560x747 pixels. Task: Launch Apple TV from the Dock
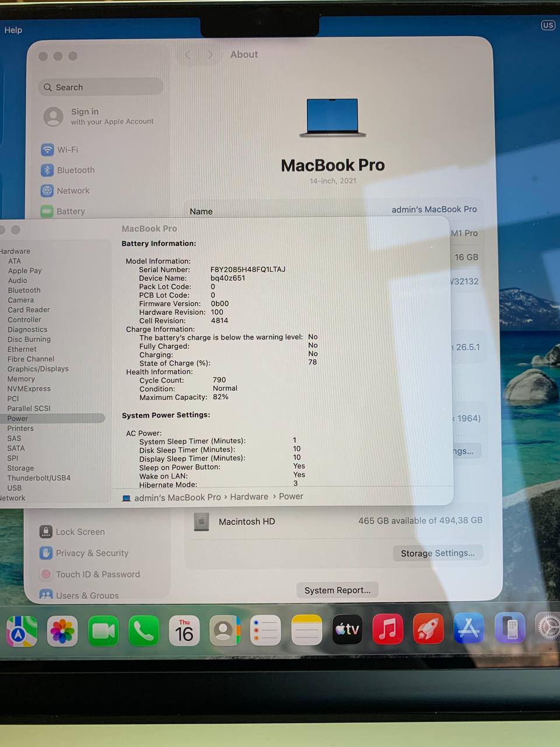click(347, 630)
